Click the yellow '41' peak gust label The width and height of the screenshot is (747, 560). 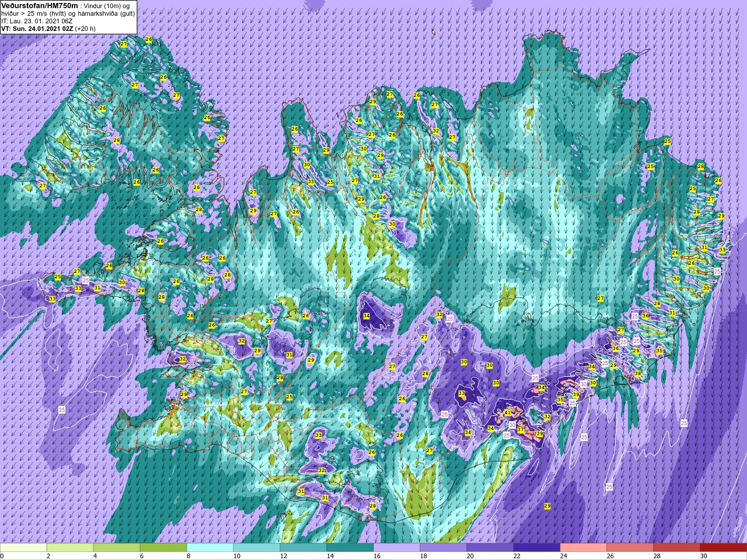pos(508,412)
